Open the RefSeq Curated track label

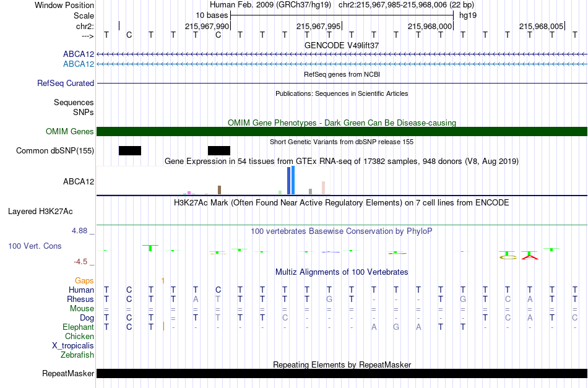66,83
